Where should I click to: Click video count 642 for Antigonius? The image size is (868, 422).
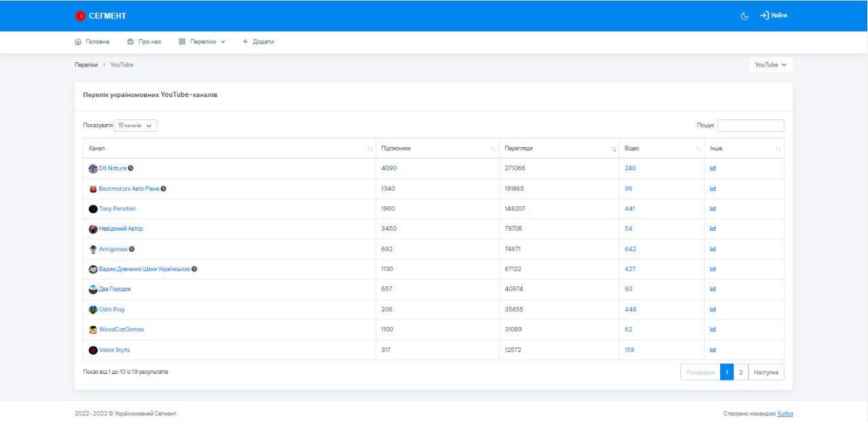pos(631,249)
